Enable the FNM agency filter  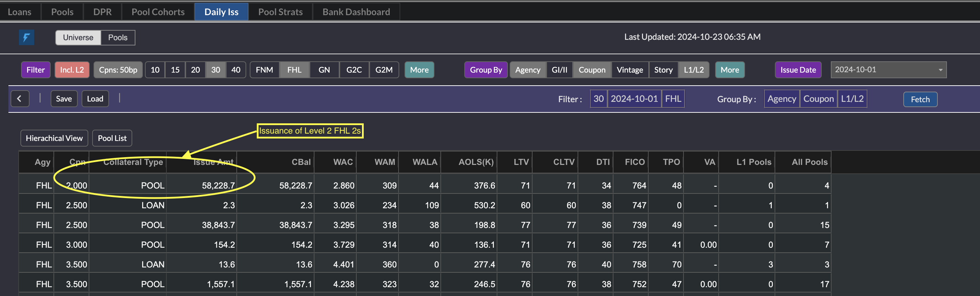point(264,70)
